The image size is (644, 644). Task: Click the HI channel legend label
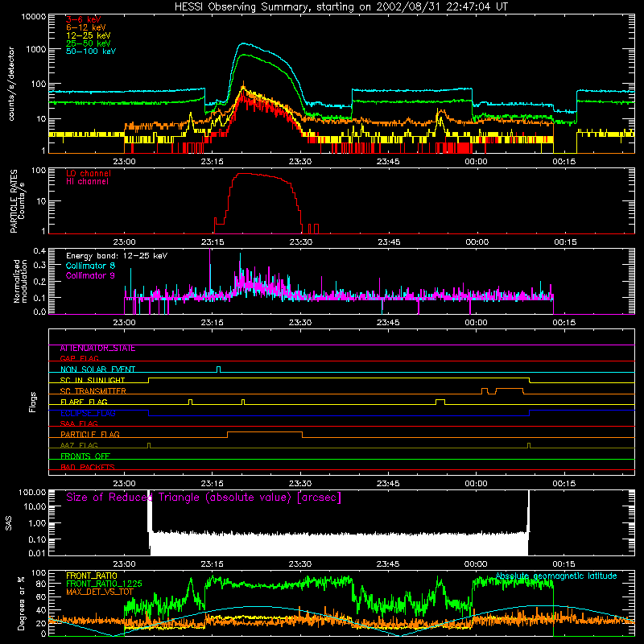click(x=87, y=182)
